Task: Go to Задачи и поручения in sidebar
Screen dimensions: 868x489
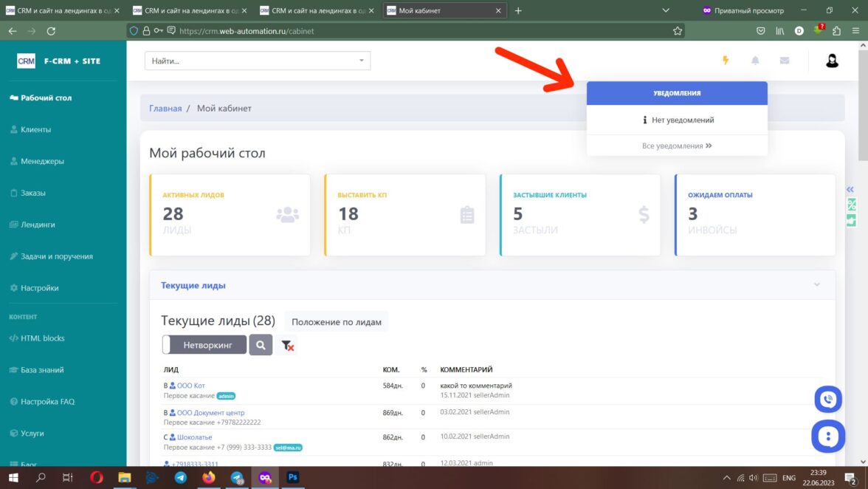Action: 56,256
